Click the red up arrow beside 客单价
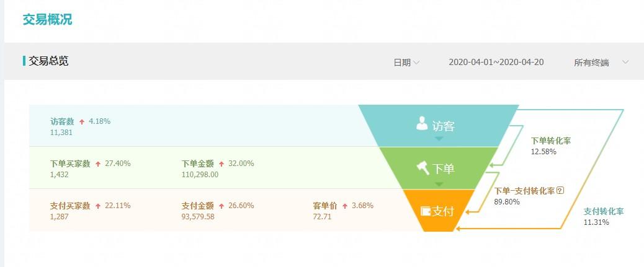The width and height of the screenshot is (644, 267). [344, 206]
